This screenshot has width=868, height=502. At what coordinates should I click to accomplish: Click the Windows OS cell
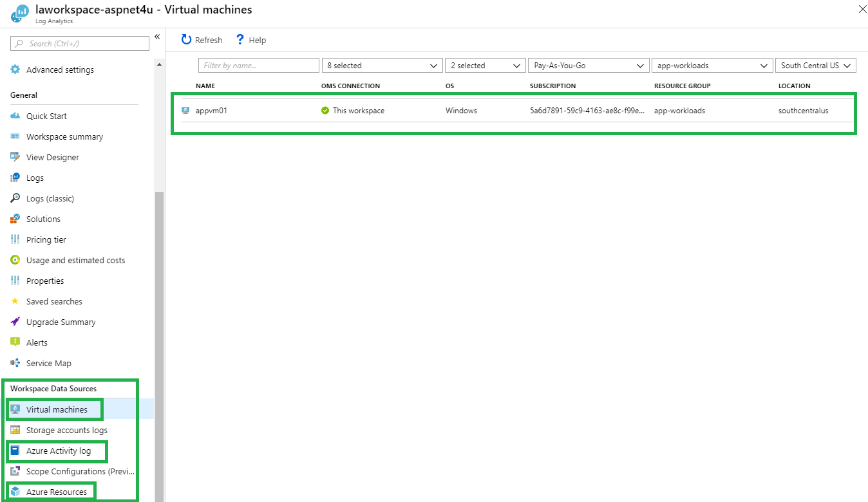click(461, 111)
